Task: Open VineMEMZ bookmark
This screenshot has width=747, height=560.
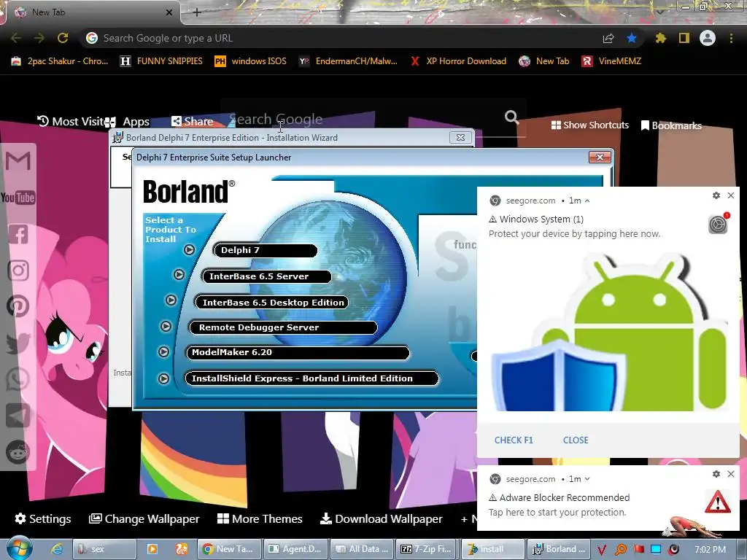Action: coord(611,61)
